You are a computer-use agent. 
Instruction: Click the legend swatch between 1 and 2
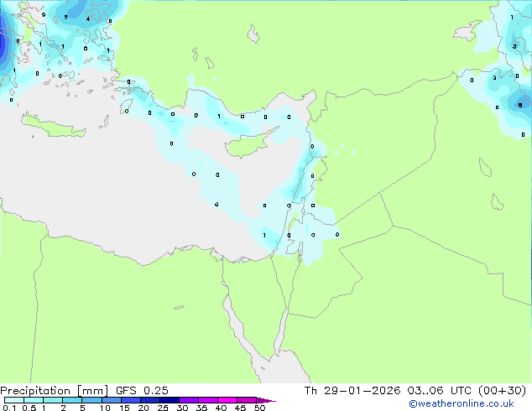coord(53,400)
